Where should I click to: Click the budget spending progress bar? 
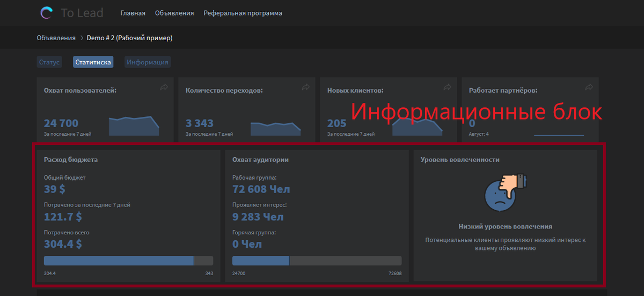coord(128,261)
